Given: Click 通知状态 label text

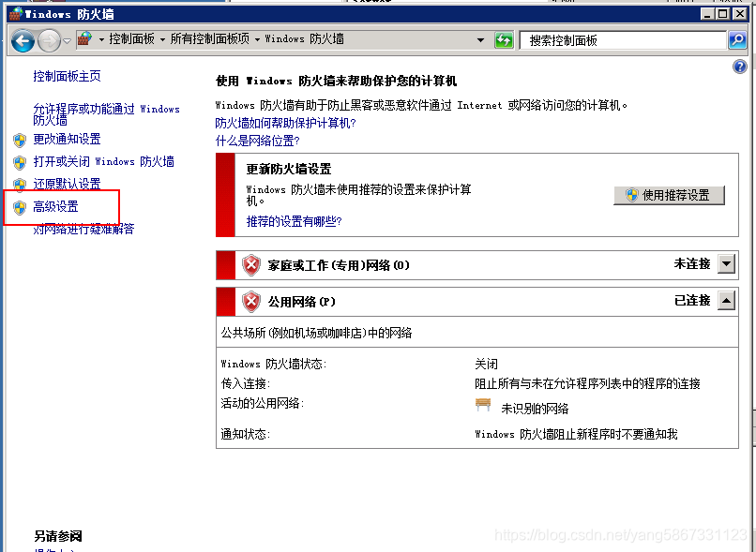Looking at the screenshot, I should (x=245, y=434).
